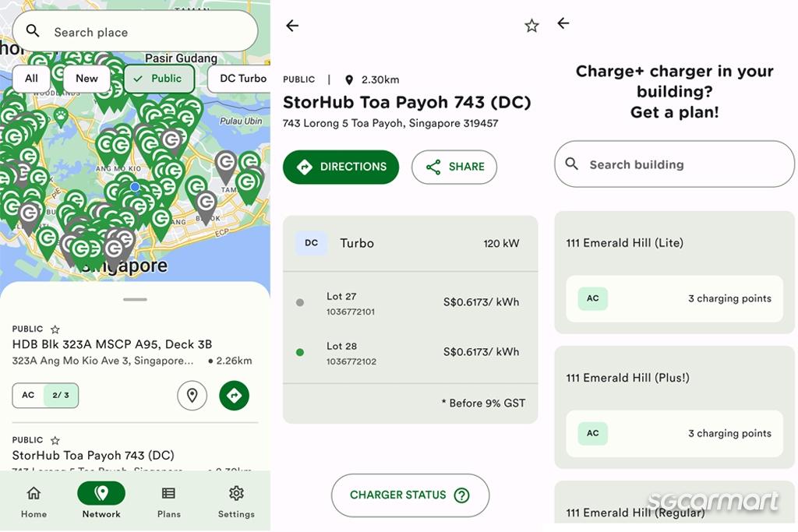The height and width of the screenshot is (532, 798).
Task: Favorite StorHub Toa Payoh with star icon
Action: coord(531,26)
